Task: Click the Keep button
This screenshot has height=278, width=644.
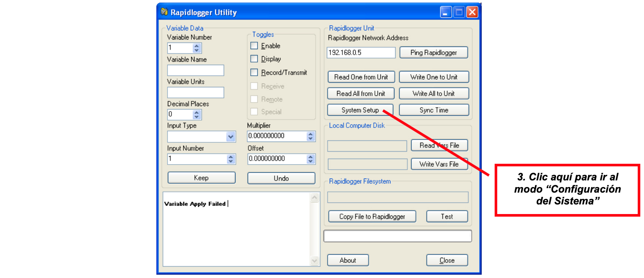Action: pyautogui.click(x=201, y=178)
